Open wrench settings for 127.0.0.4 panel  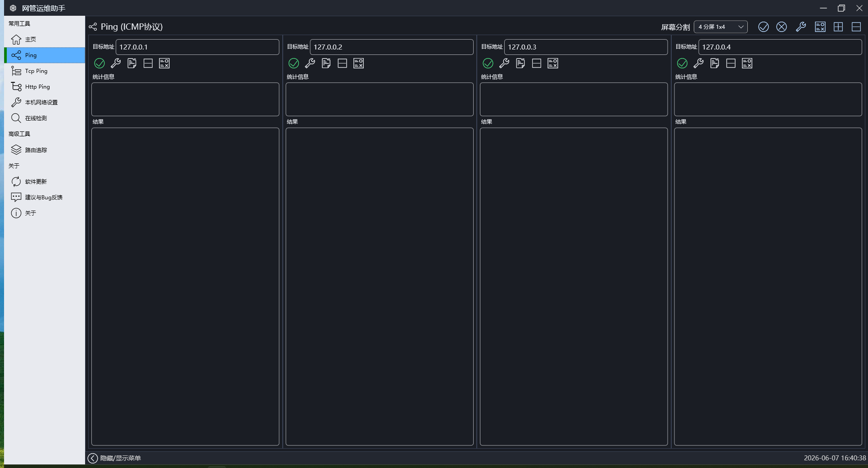(x=699, y=63)
